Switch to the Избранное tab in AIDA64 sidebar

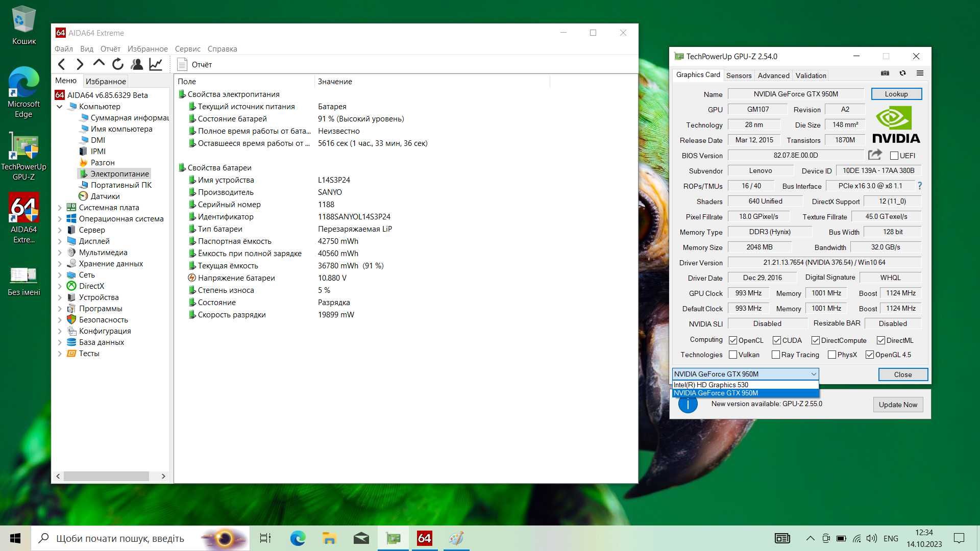pos(106,81)
